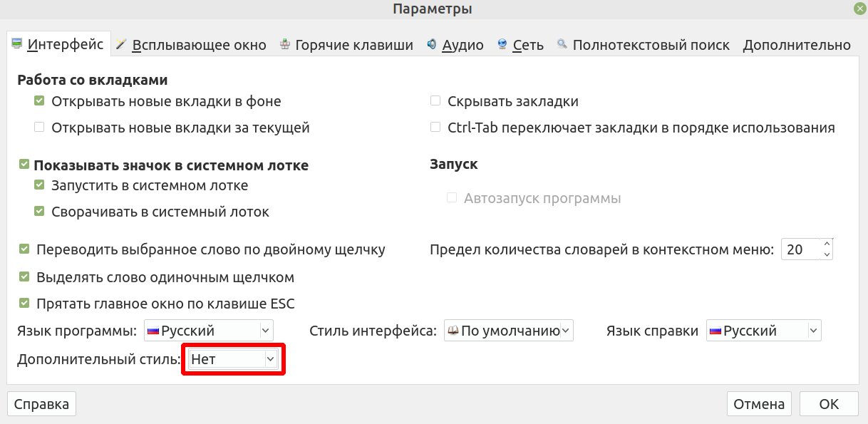Image resolution: width=868 pixels, height=424 pixels.
Task: Click the Отмена button
Action: click(759, 404)
